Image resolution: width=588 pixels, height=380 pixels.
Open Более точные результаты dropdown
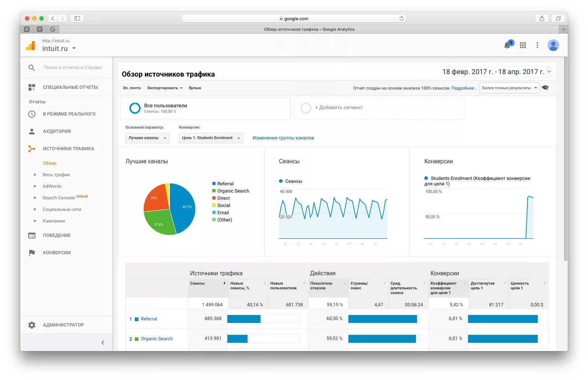(509, 88)
